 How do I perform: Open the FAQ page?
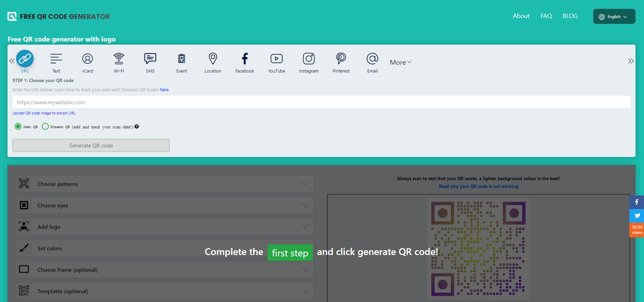(x=546, y=16)
